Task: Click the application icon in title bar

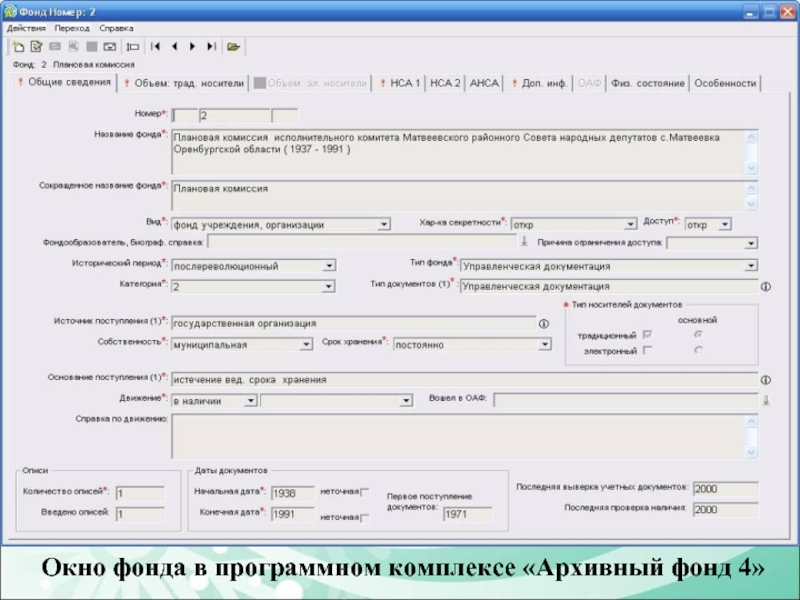Action: pyautogui.click(x=10, y=11)
